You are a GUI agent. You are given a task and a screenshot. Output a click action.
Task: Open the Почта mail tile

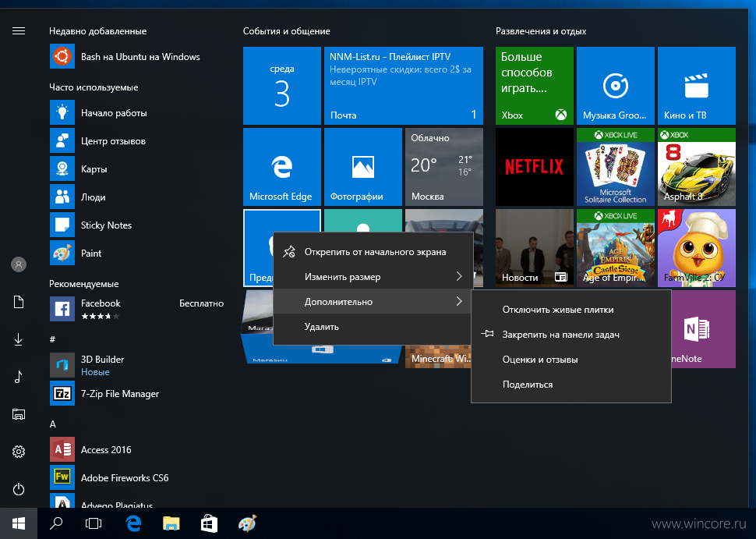pyautogui.click(x=404, y=85)
